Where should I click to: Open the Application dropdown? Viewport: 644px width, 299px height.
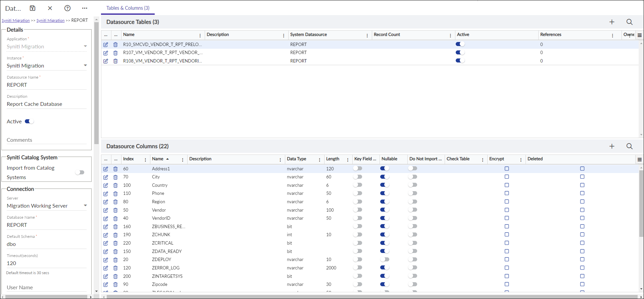coord(85,46)
